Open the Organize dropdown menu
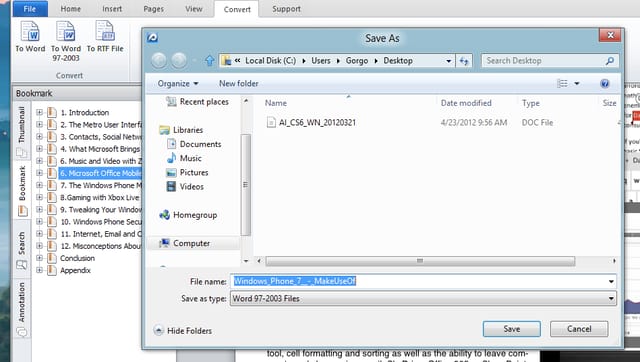The height and width of the screenshot is (362, 640). point(178,84)
